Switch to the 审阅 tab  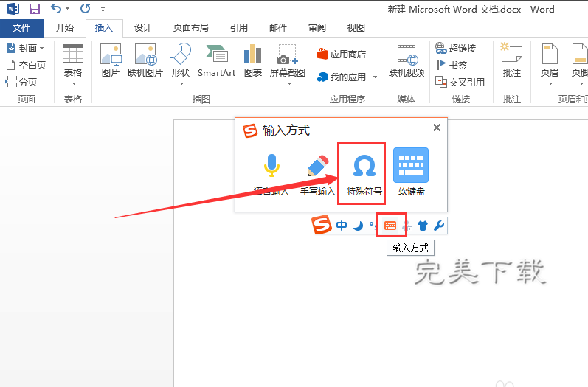317,28
